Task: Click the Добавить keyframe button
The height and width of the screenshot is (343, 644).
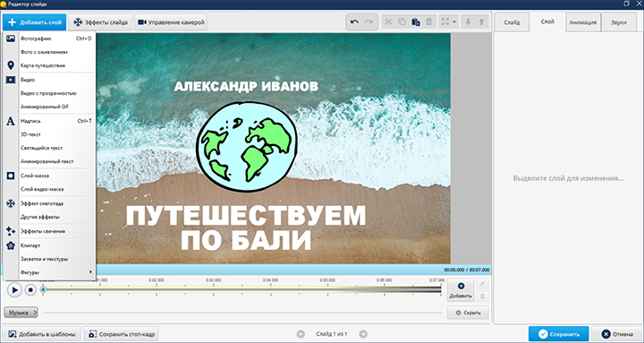Action: click(x=461, y=290)
